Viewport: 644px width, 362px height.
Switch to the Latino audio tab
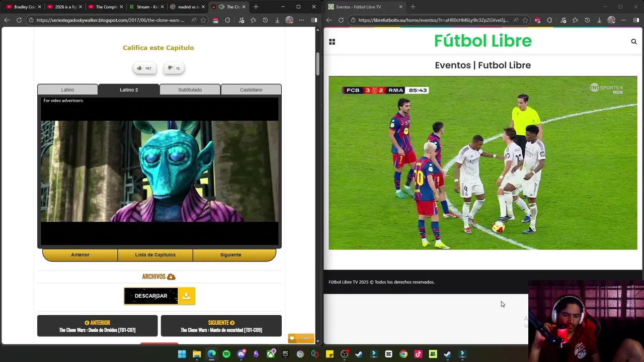67,89
